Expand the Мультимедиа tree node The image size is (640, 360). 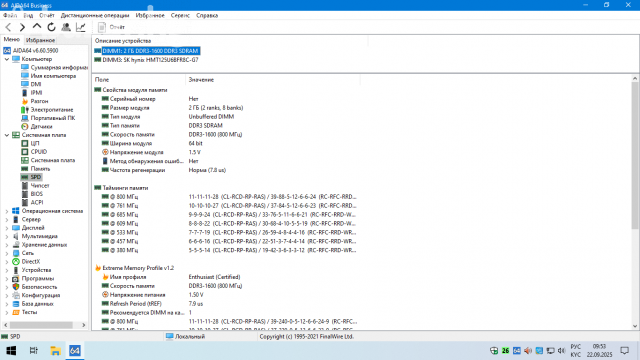7,236
